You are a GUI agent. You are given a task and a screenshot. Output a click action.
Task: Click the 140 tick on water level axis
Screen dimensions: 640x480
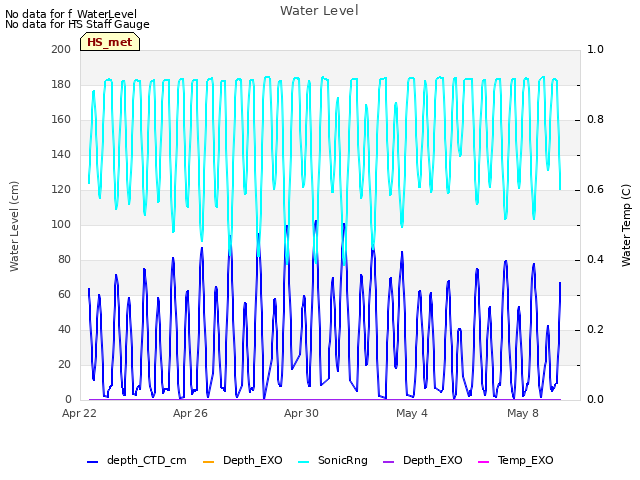pyautogui.click(x=61, y=155)
